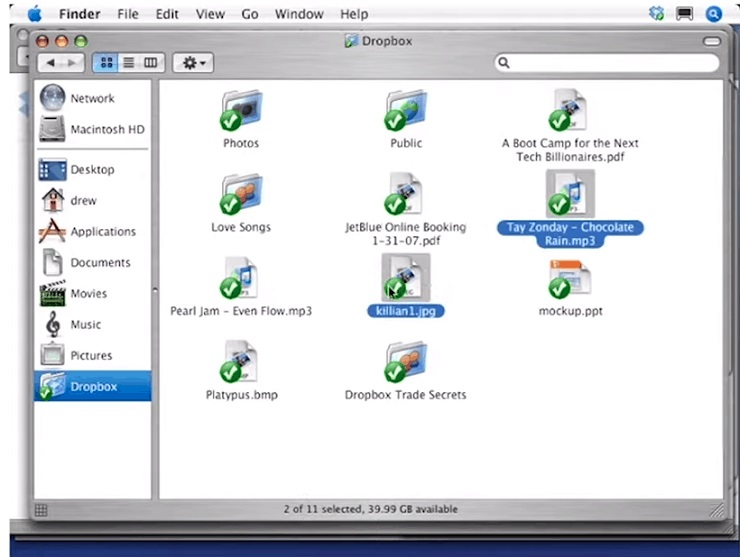The image size is (740, 557).
Task: Open the Apple menu
Action: (35, 14)
